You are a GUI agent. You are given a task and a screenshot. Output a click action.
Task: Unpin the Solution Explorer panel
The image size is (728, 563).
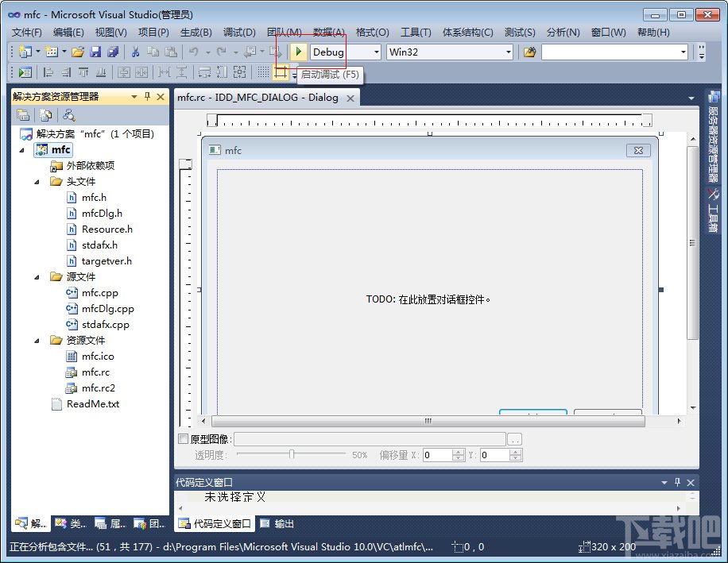tap(146, 97)
